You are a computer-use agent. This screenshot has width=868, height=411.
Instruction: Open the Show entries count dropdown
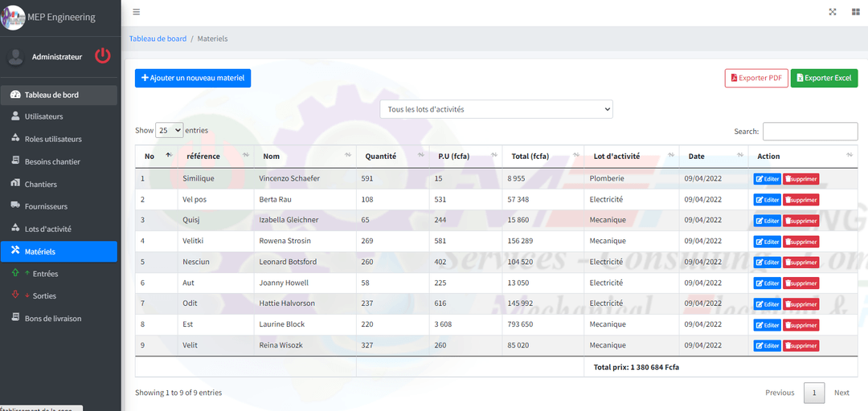(x=169, y=130)
